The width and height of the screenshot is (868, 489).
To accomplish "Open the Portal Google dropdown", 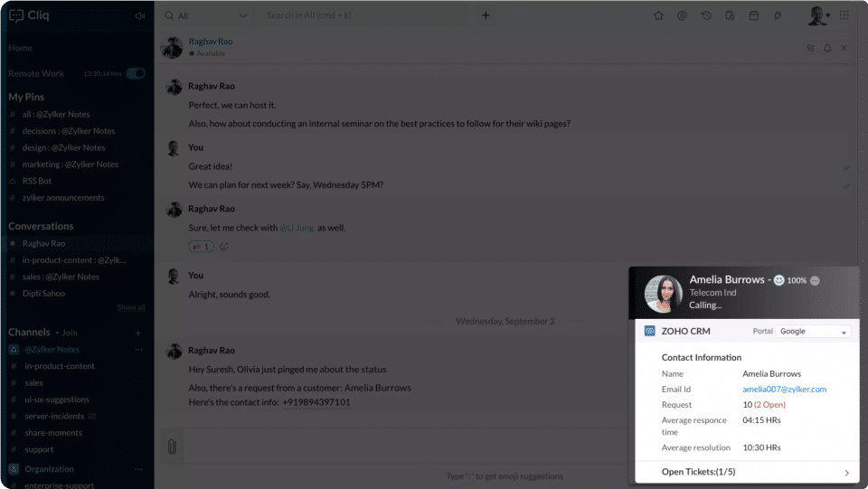I will click(x=813, y=332).
